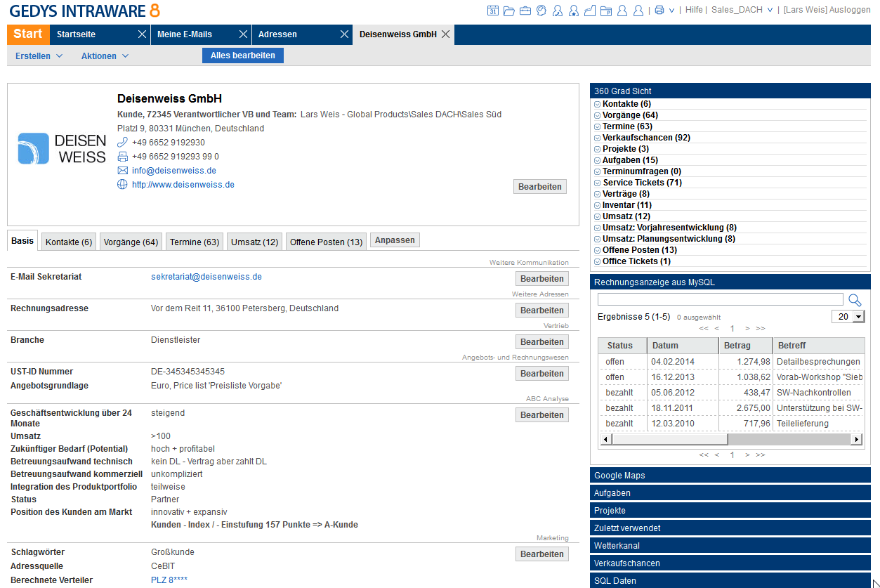Click the Anpassen button
This screenshot has width=880, height=588.
pos(395,240)
